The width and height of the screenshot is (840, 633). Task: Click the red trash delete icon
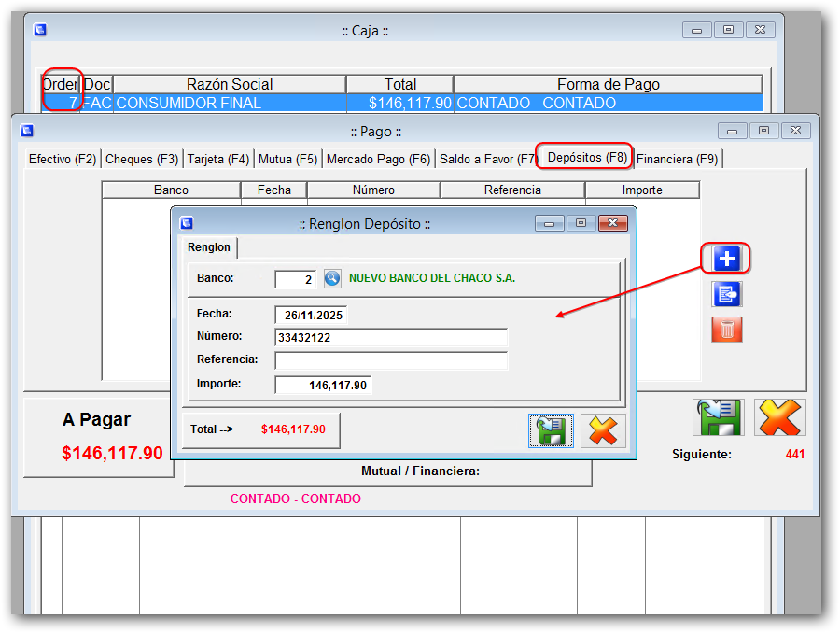coord(726,329)
